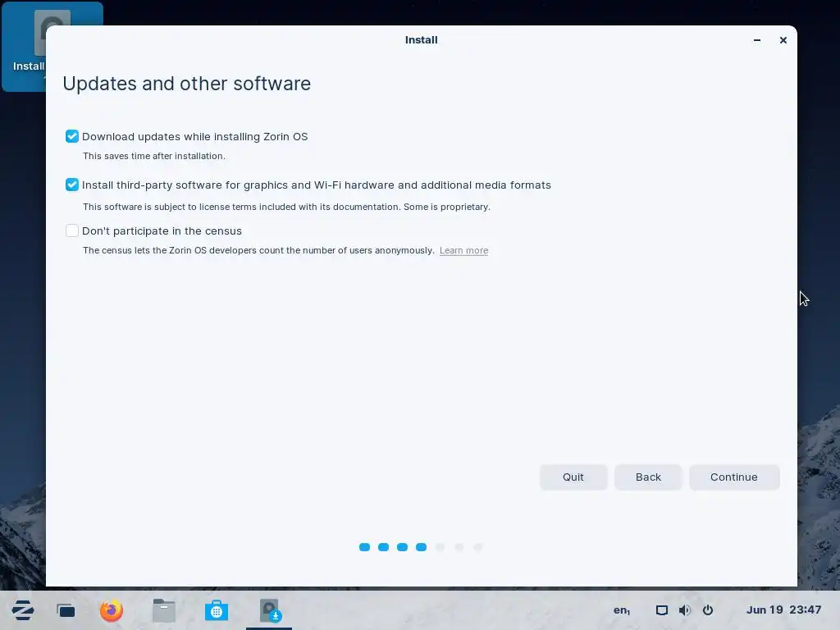Click text 'This saves time after installation.'

point(154,156)
